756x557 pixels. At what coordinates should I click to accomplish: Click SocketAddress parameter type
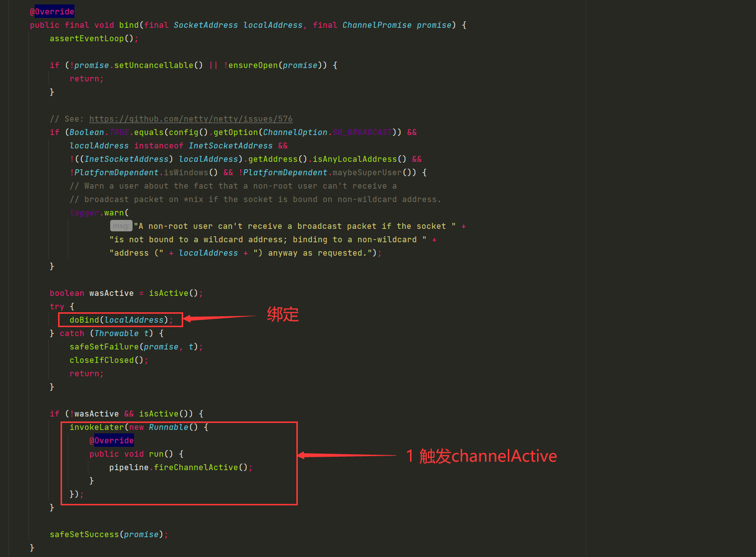tap(206, 25)
